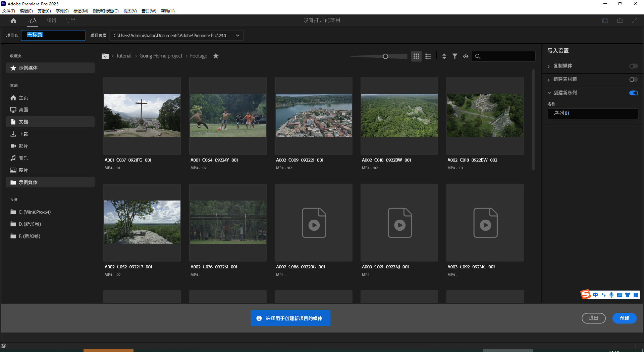This screenshot has width=644, height=352.
Task: Navigate to Tutorial breadcrumb
Action: click(124, 56)
